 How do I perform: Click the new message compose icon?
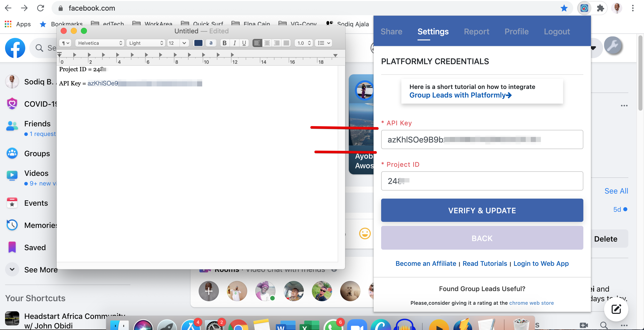(616, 309)
